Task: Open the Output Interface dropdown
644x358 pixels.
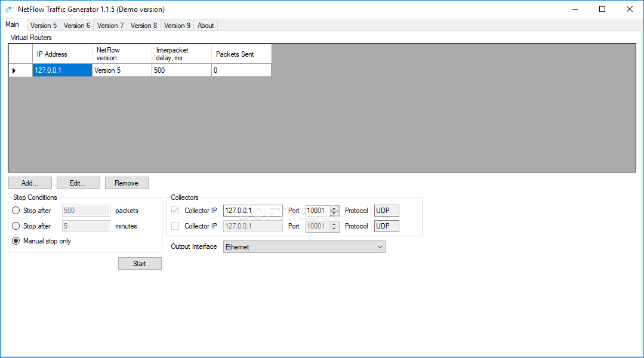Action: [304, 247]
